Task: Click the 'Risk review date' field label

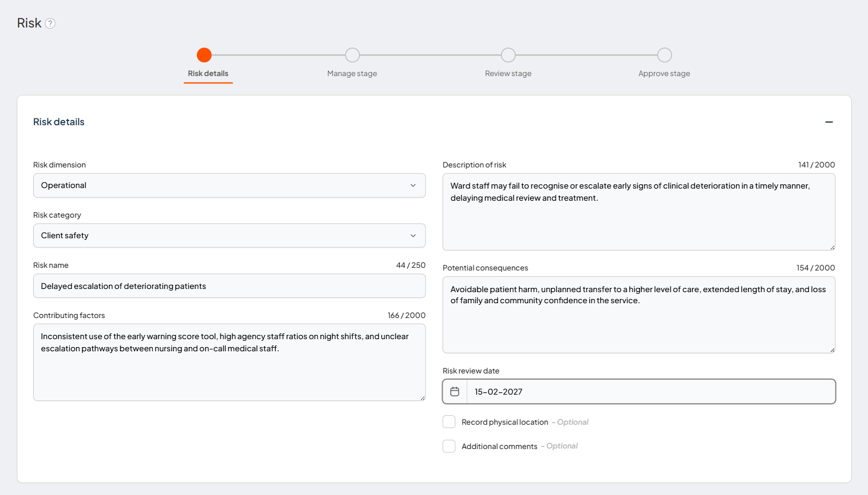Action: 471,371
